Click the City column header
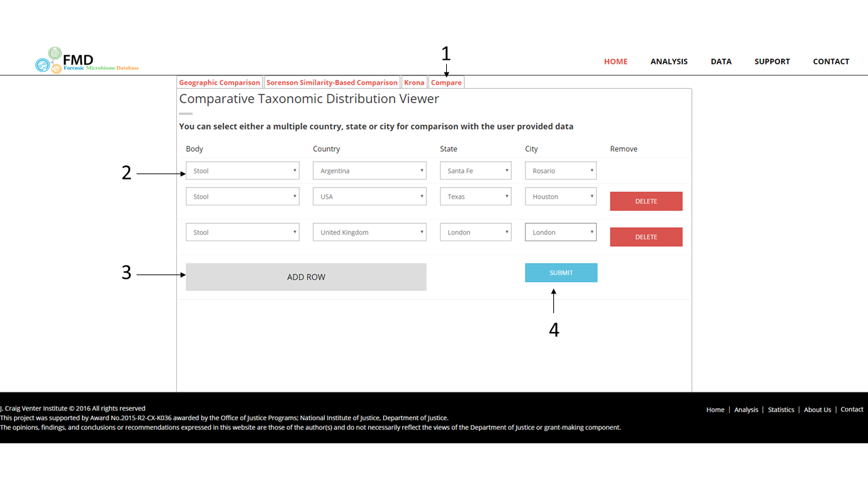Screen dimensions: 868x488 pos(531,149)
